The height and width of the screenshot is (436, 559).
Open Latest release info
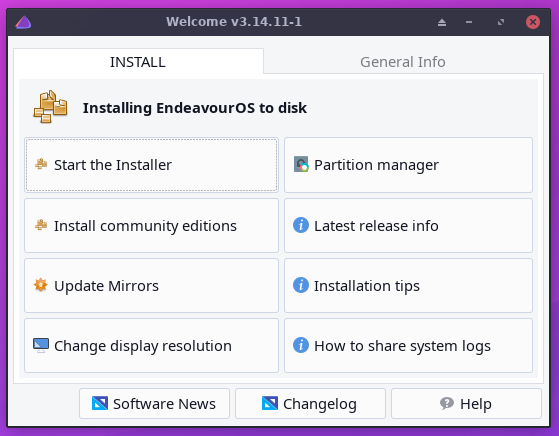(x=408, y=225)
